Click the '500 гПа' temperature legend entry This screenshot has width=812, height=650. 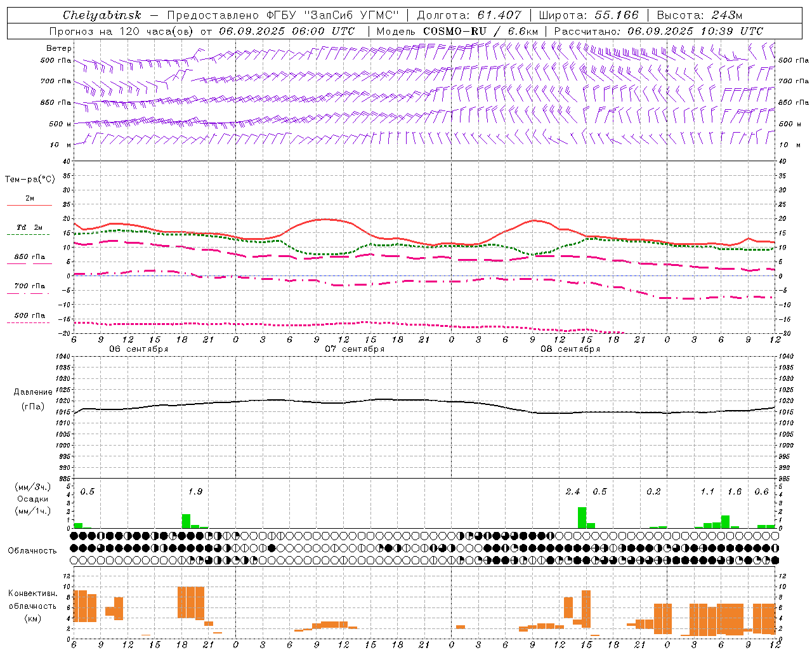point(29,315)
